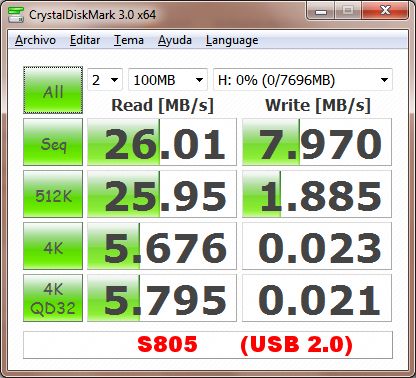Screen dimensions: 416x378
Task: Click the comment field reading S805 (USB 2.0)
Action: (x=208, y=345)
